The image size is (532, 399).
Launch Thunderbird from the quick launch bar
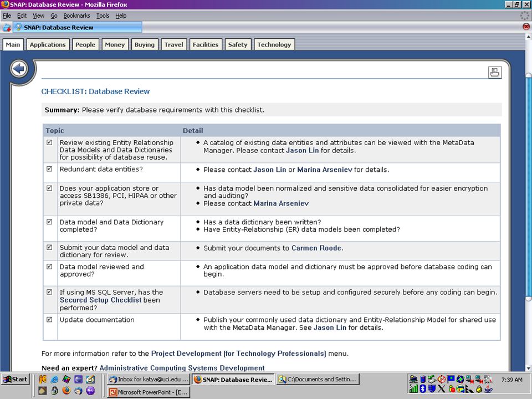point(78,391)
